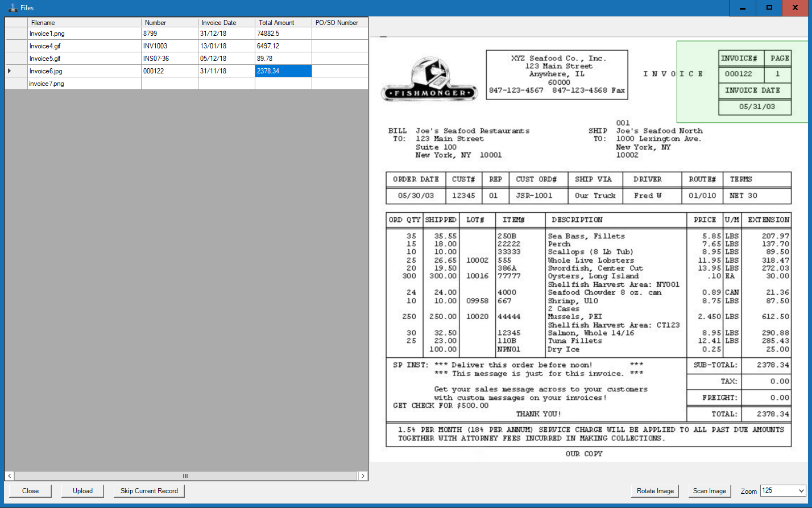This screenshot has width=812, height=508.
Task: Open the Zoom dropdown showing 125
Action: [782, 491]
